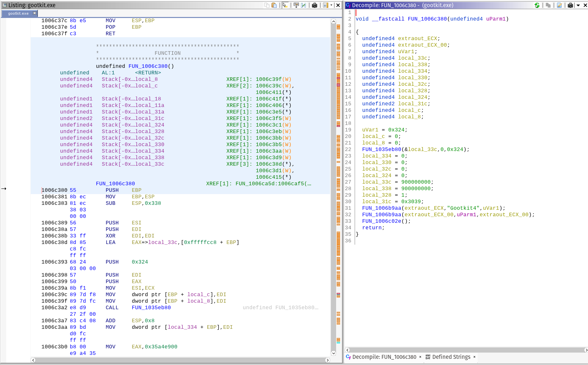The height and width of the screenshot is (365, 588).
Task: Toggle the overview margin display icon
Action: click(x=325, y=5)
